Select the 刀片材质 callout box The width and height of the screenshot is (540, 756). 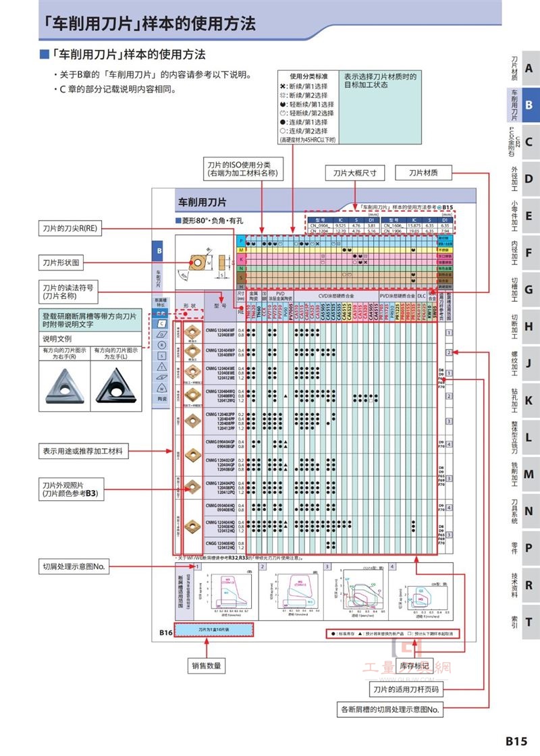423,173
